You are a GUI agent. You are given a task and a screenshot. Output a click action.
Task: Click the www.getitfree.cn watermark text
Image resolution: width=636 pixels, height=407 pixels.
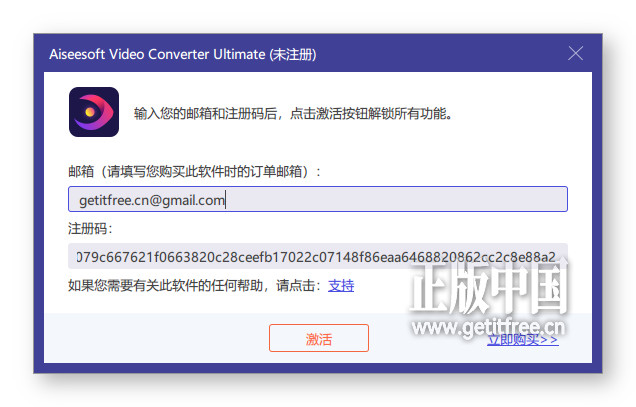click(x=488, y=327)
